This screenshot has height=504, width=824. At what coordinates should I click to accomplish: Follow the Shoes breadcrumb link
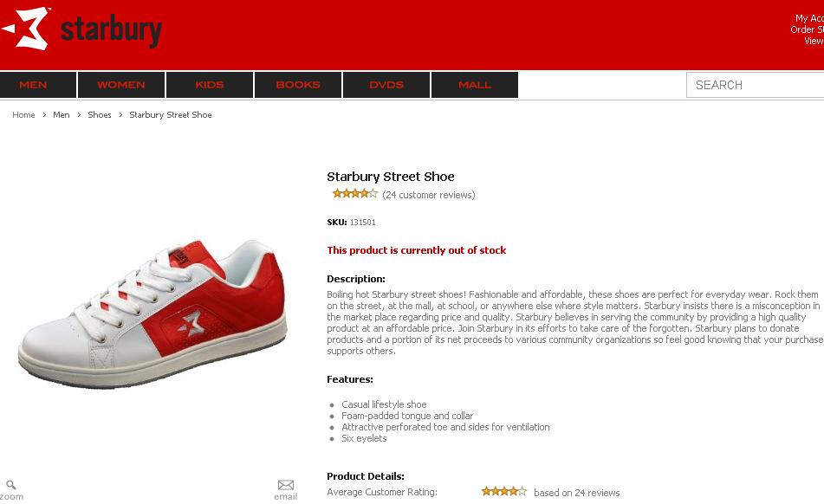[x=100, y=115]
